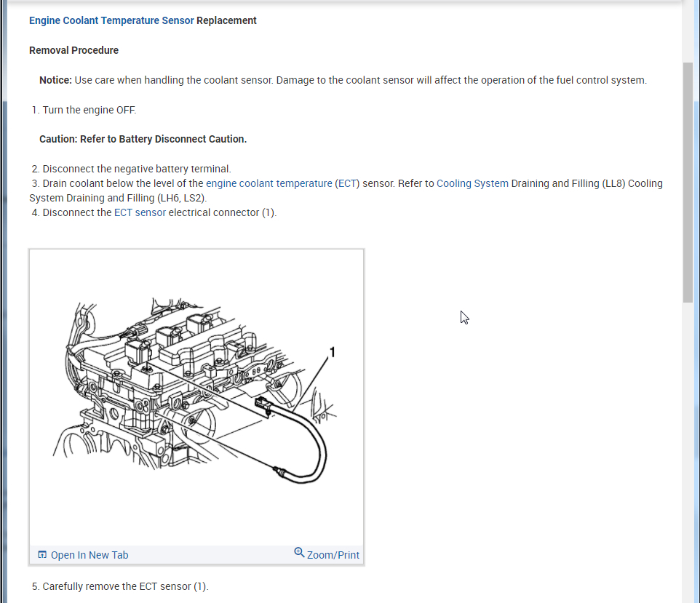The image size is (700, 603).
Task: Click the 'Caution: Refer to Battery Disconnect Caution.' text
Action: point(143,139)
